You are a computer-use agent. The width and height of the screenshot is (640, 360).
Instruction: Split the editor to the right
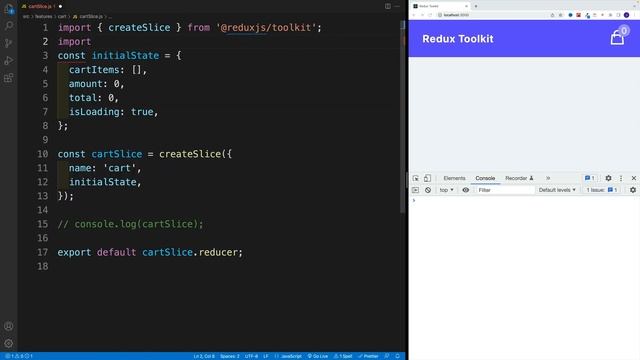click(388, 6)
